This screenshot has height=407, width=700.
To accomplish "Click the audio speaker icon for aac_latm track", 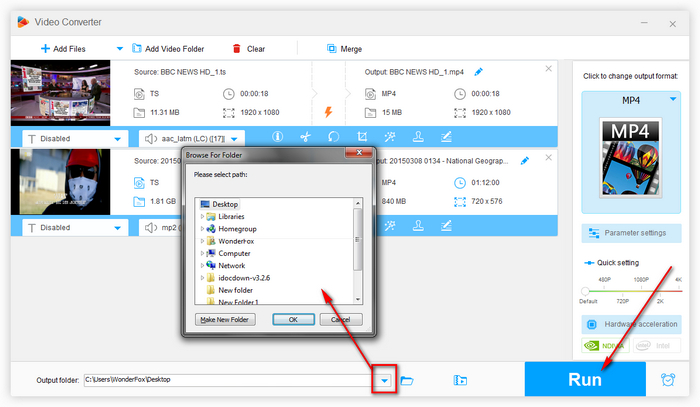I will point(151,139).
